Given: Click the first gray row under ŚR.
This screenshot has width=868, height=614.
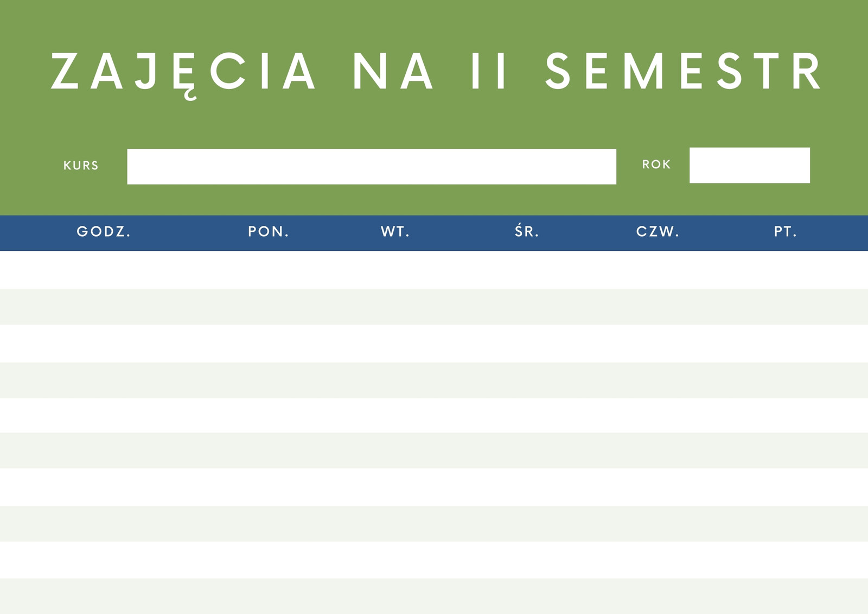Looking at the screenshot, I should coord(527,307).
